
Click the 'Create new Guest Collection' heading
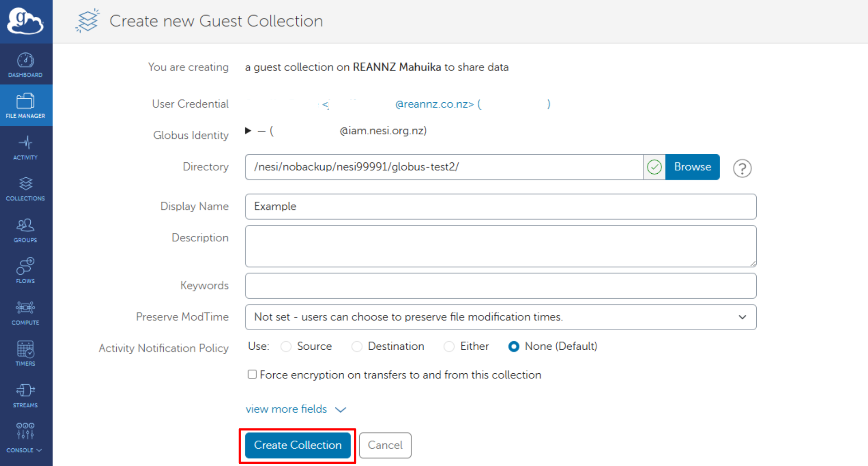[216, 21]
